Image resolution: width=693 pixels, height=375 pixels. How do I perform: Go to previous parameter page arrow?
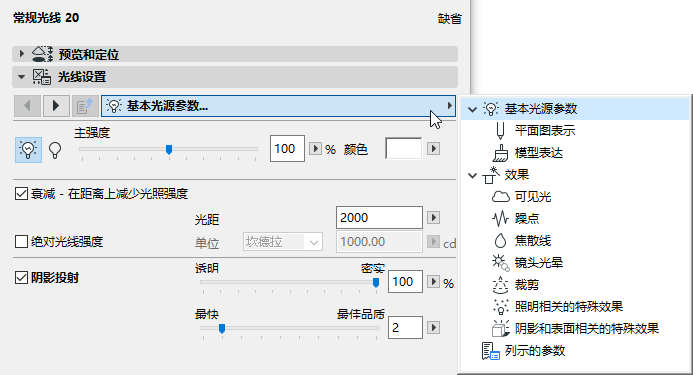point(27,106)
